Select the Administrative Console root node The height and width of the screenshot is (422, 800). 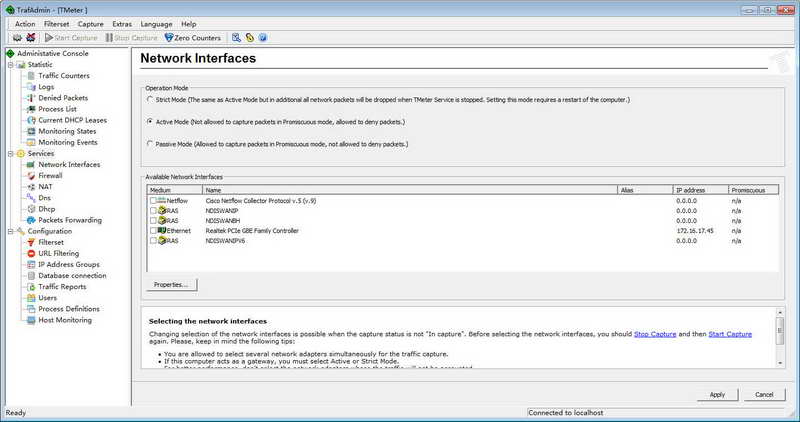coord(53,54)
